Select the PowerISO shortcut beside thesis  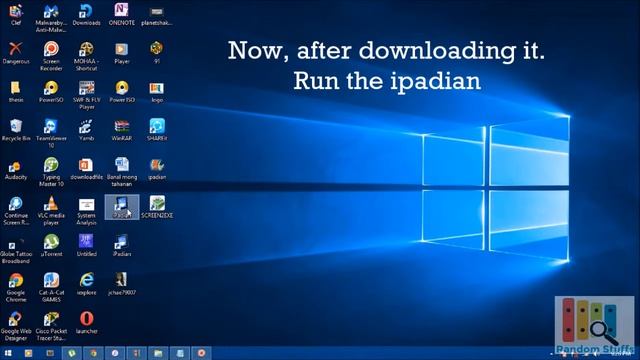pyautogui.click(x=51, y=92)
